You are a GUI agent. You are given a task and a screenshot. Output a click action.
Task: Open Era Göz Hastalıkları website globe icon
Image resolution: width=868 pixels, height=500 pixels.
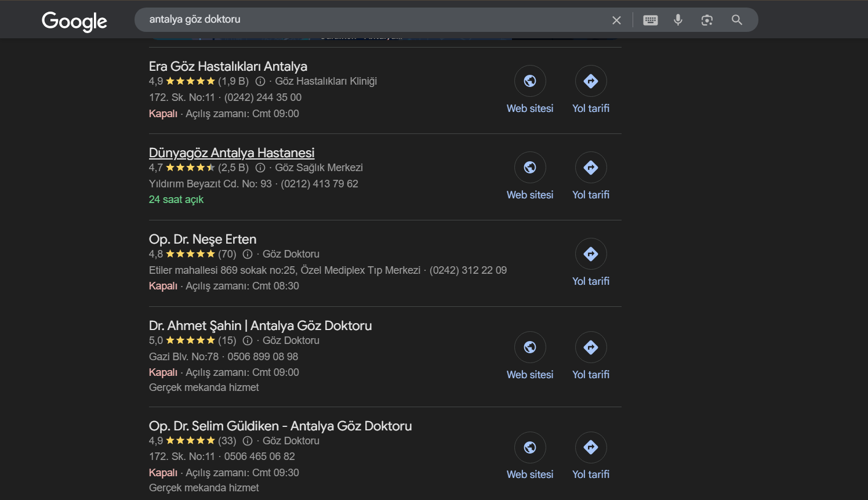pyautogui.click(x=530, y=81)
